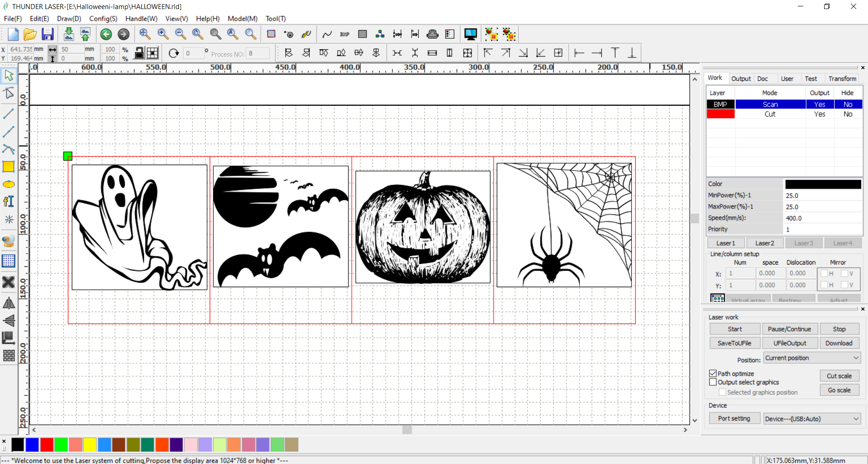Select the Rectangle tool
868x464 pixels.
[x=9, y=166]
